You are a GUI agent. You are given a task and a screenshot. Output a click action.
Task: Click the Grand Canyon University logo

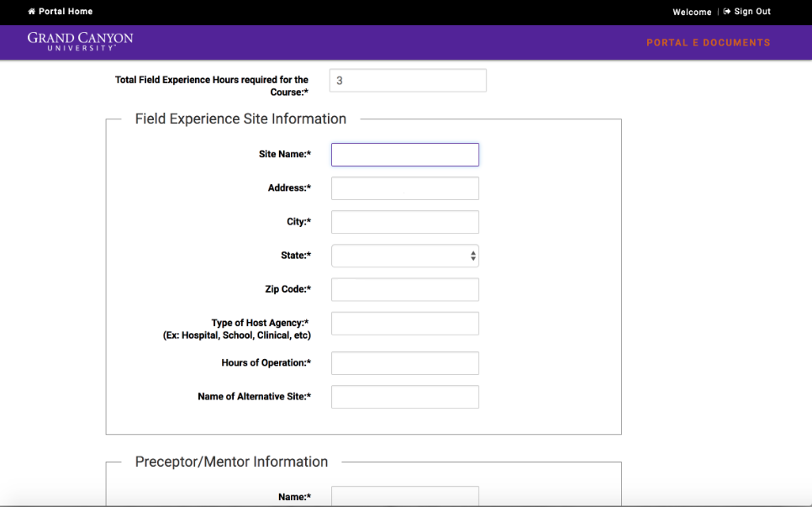click(80, 41)
